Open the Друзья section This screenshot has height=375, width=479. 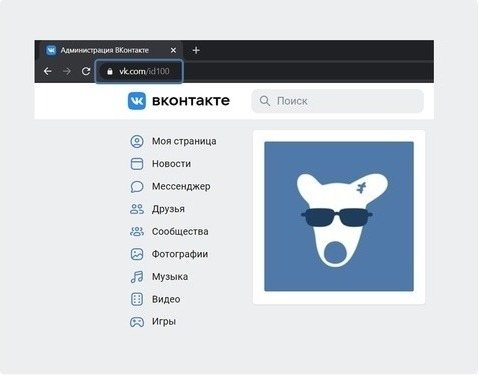[168, 209]
